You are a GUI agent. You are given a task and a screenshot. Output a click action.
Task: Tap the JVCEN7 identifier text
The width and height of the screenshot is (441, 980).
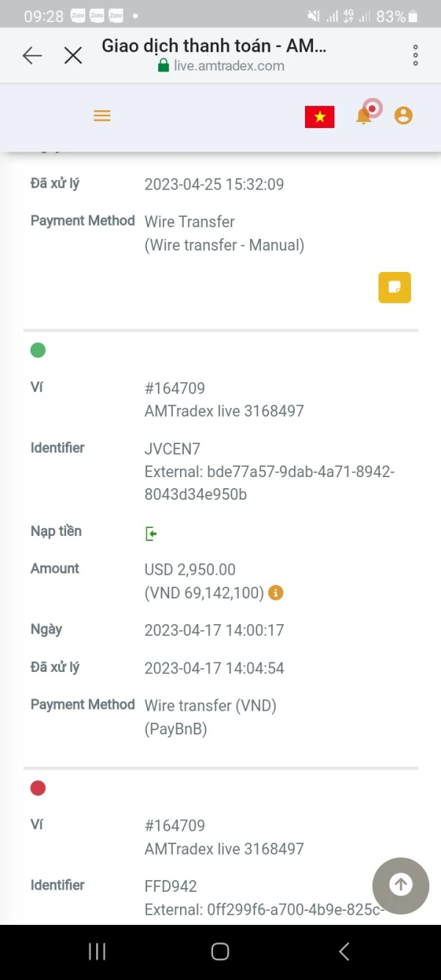point(173,449)
